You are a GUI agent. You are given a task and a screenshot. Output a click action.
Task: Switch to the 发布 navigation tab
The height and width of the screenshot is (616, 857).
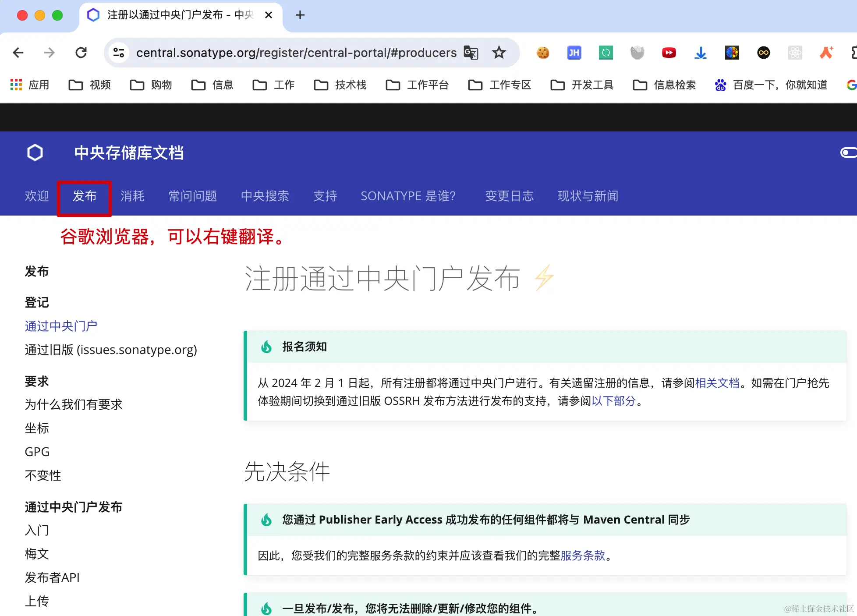pos(84,196)
